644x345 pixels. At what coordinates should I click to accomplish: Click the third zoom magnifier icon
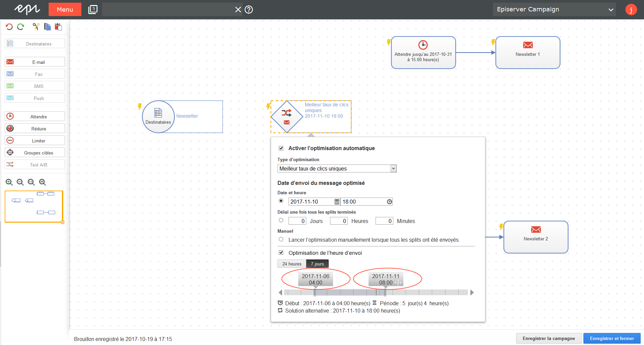pos(31,182)
